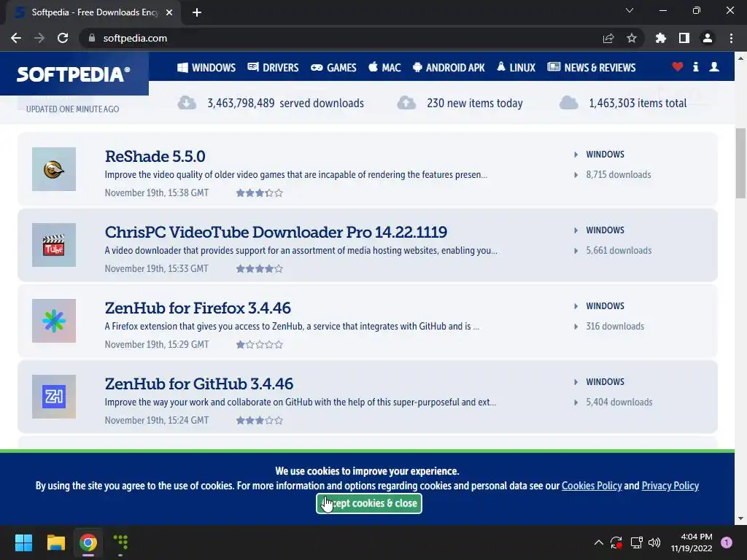Open the Windows category menu
The width and height of the screenshot is (747, 560).
(206, 68)
